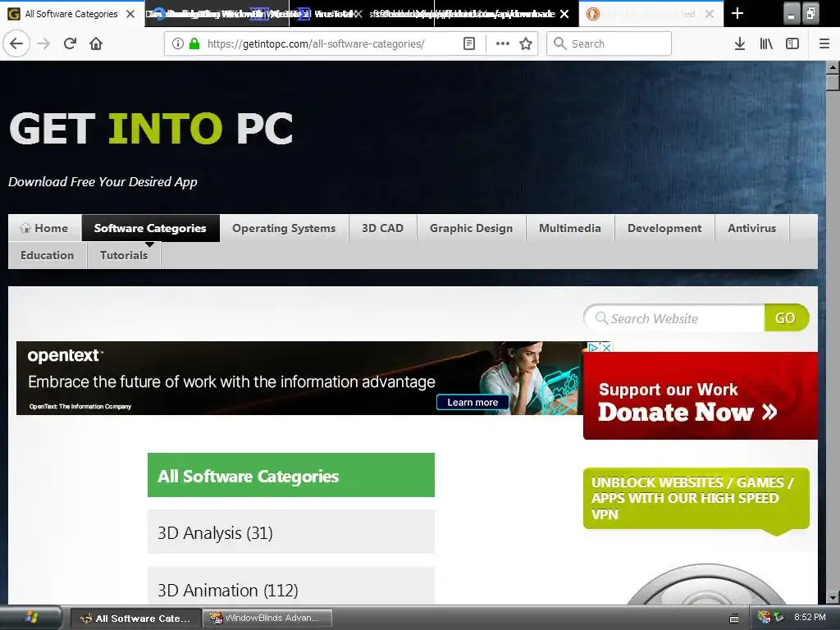Open the Downloads arrow icon
The height and width of the screenshot is (630, 840).
click(x=740, y=43)
